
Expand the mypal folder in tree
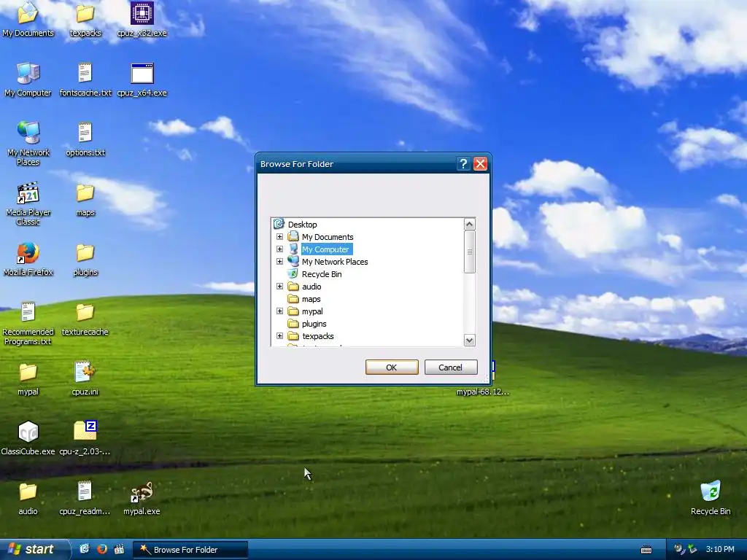[x=279, y=311]
